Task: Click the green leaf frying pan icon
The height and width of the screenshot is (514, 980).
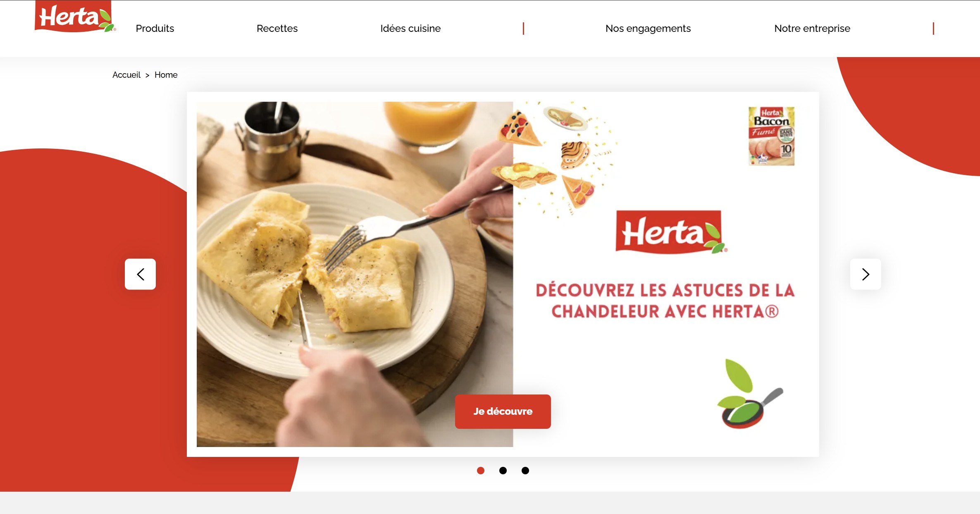Action: pyautogui.click(x=750, y=394)
